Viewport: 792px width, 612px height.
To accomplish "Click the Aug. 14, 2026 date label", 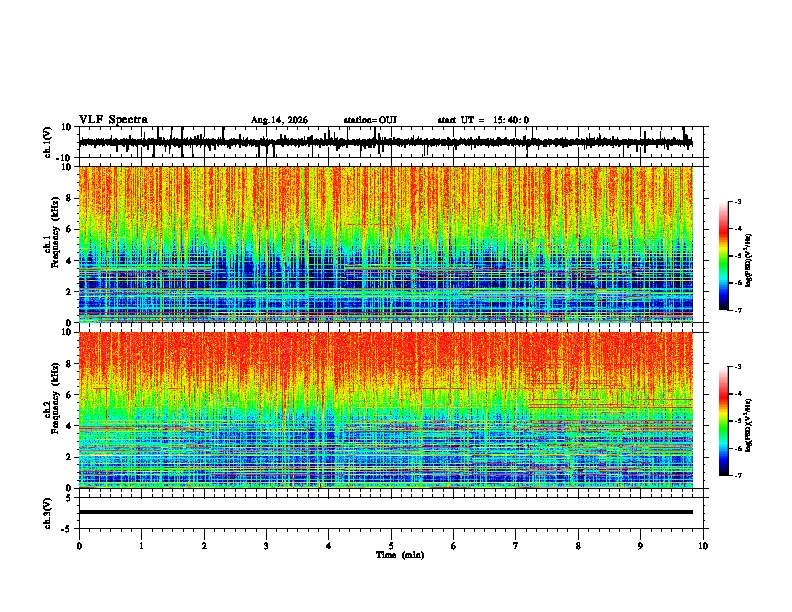I will 279,120.
